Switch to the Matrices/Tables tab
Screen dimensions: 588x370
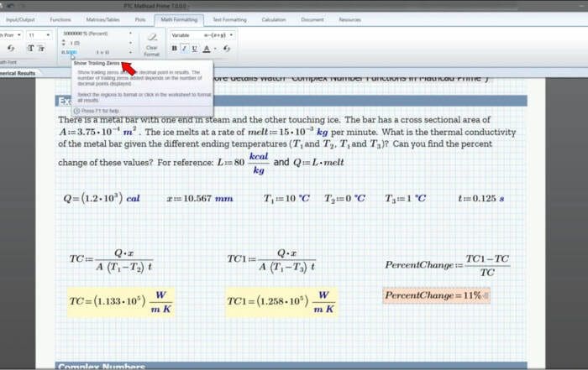click(x=102, y=20)
